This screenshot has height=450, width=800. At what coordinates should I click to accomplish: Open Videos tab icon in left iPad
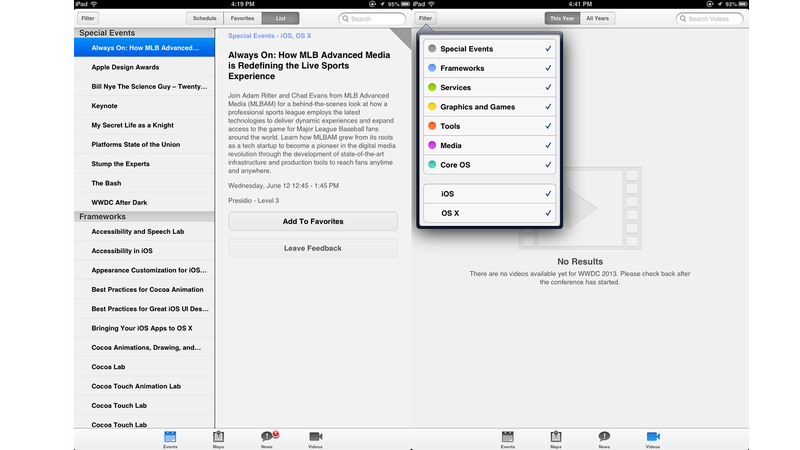pyautogui.click(x=315, y=437)
